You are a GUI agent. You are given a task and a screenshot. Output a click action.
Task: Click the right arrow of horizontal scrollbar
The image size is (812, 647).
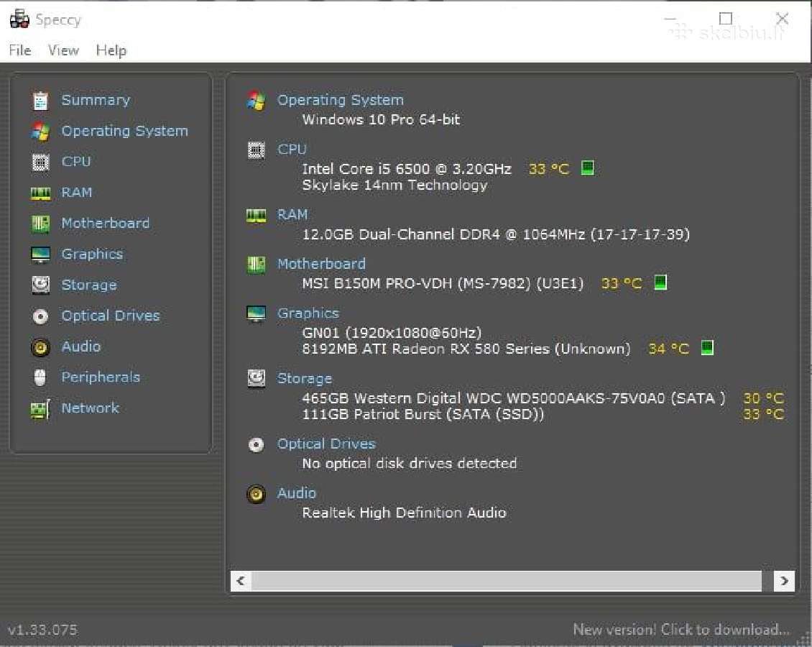[x=784, y=581]
